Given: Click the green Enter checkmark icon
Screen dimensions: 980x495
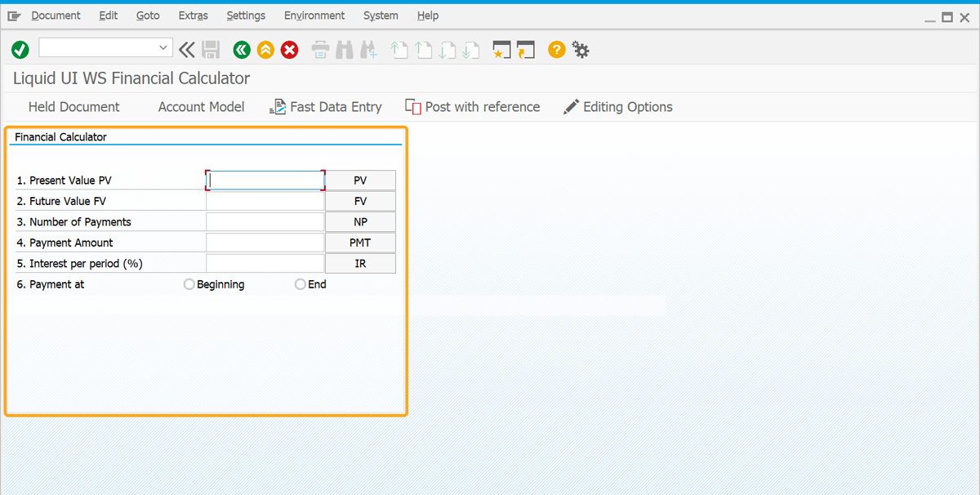Looking at the screenshot, I should (20, 50).
